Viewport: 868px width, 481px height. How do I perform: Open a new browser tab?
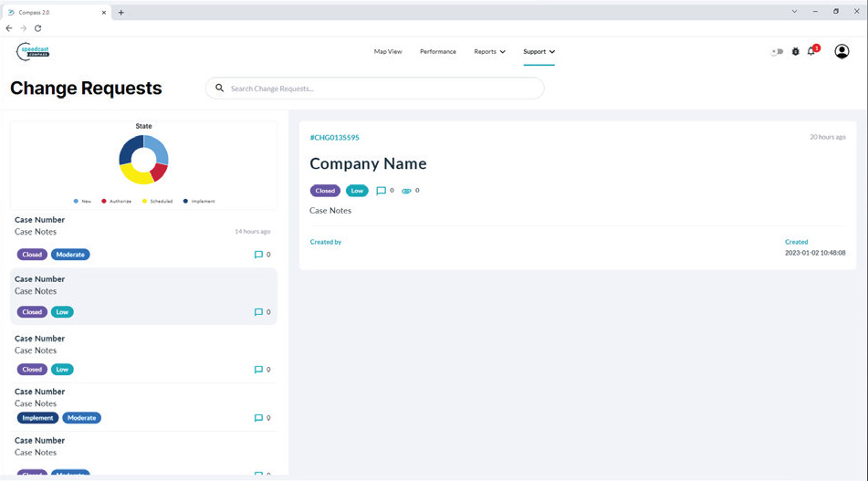click(x=120, y=12)
